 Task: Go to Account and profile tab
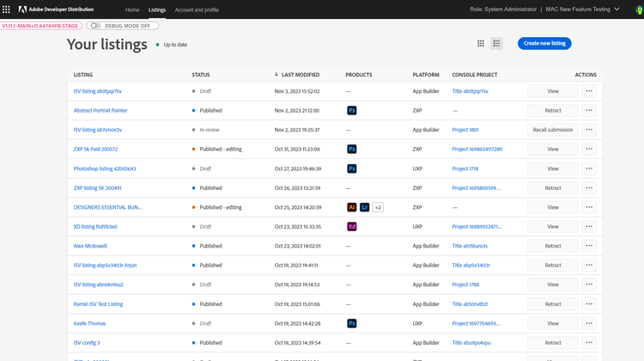point(196,9)
